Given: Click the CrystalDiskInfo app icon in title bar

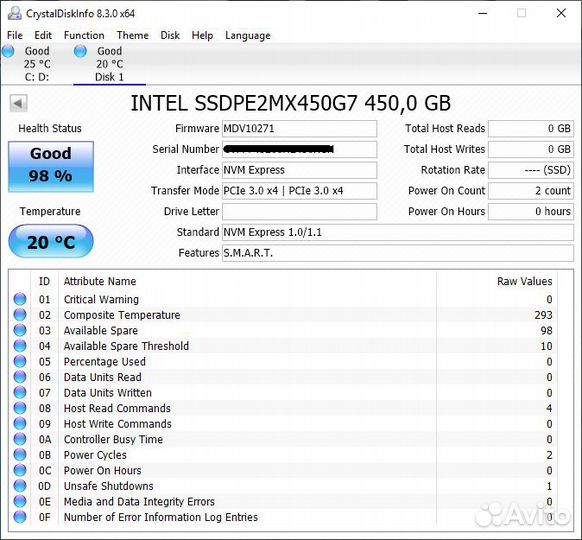Looking at the screenshot, I should click(15, 13).
